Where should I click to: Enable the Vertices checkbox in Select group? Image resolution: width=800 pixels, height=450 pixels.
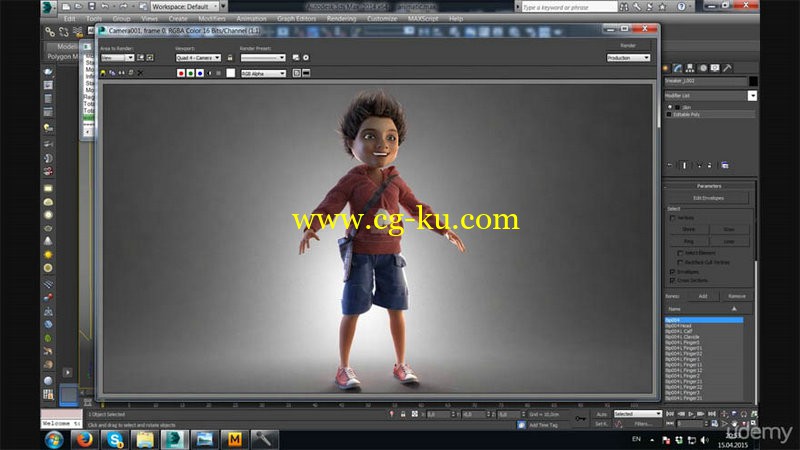(x=672, y=218)
